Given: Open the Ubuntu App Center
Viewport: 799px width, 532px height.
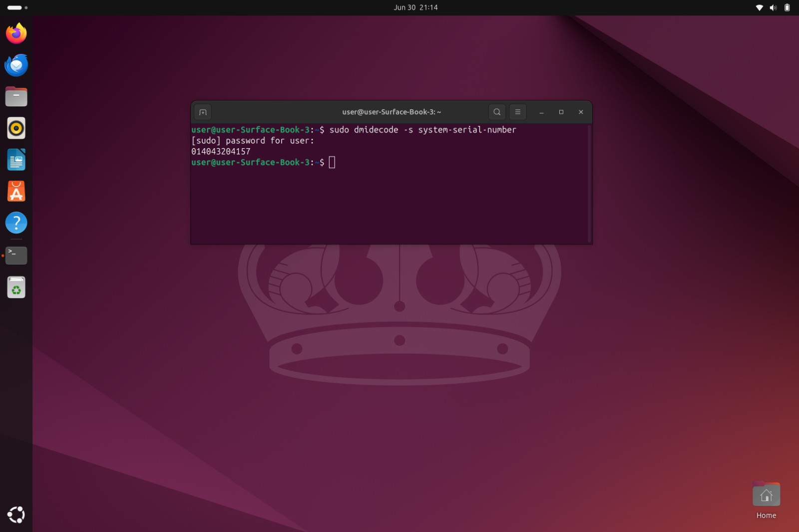Looking at the screenshot, I should click(16, 191).
